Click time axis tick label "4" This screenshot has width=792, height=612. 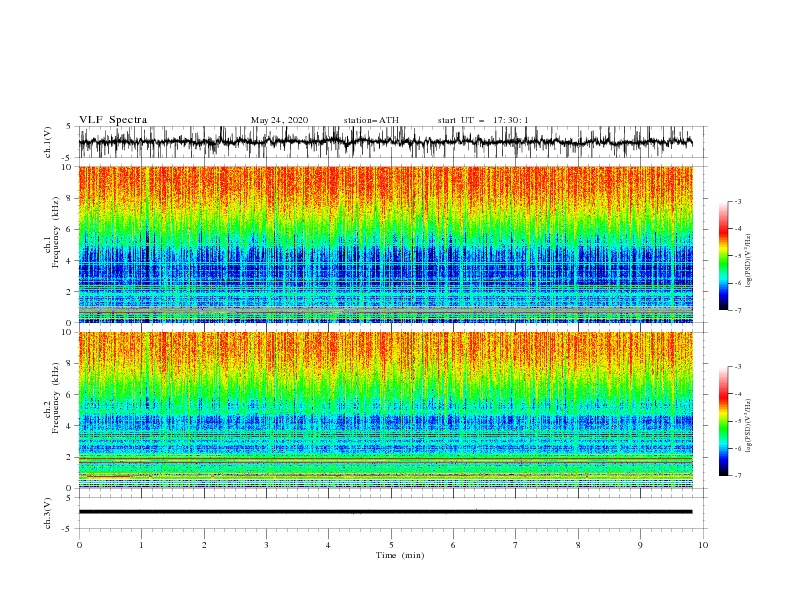pos(328,545)
